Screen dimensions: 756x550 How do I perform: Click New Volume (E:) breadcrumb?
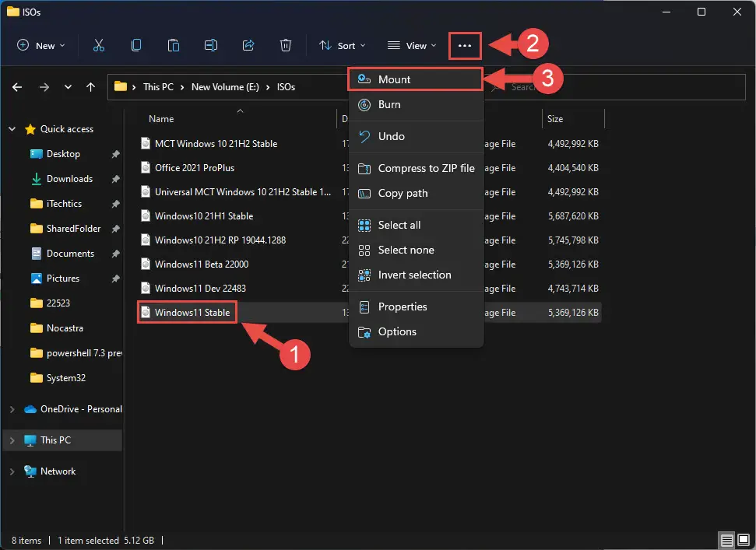(225, 87)
